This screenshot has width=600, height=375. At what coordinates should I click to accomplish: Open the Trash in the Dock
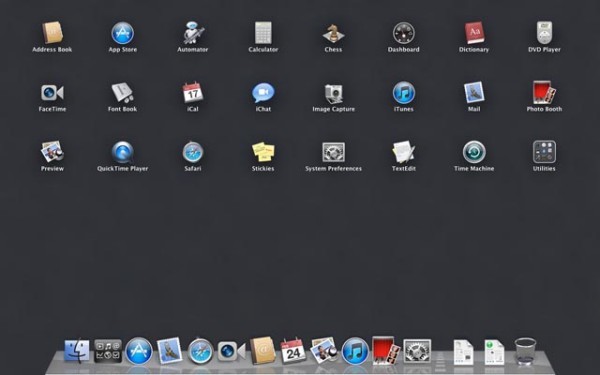click(x=525, y=351)
